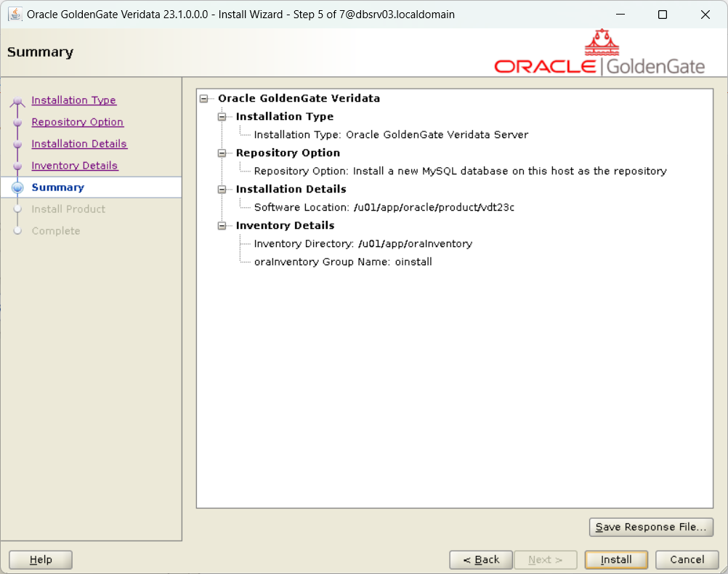Select 'Inventory Directory: /u01/app/oraInventory' row
Viewport: 728px width, 574px height.
tap(363, 243)
